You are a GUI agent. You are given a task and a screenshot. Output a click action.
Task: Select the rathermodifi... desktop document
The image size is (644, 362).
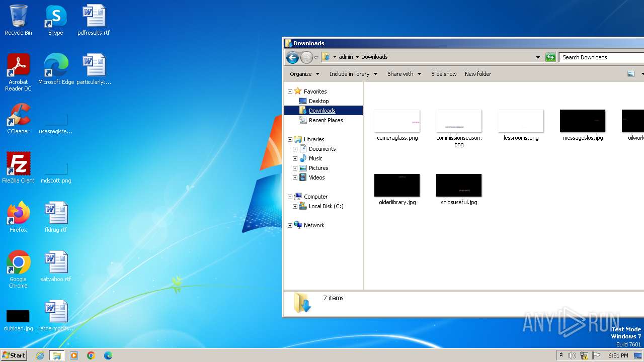click(56, 316)
